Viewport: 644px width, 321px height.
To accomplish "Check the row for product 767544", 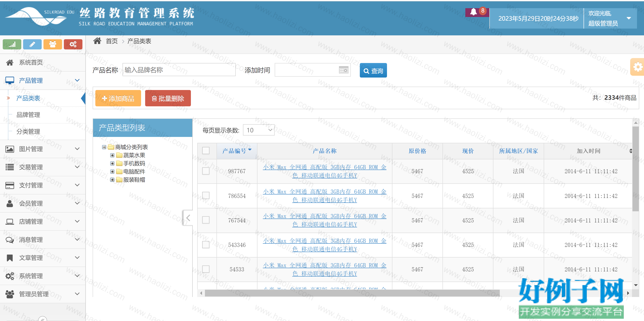I will 206,220.
